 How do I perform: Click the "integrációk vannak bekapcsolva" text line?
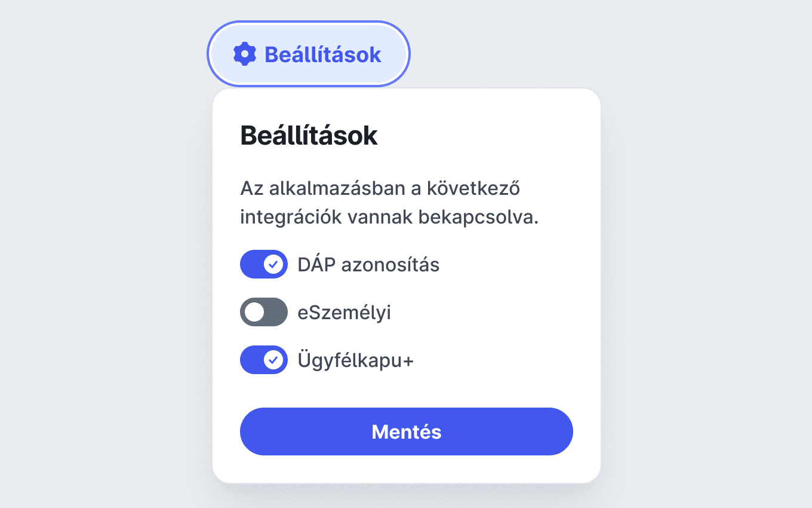tap(389, 218)
